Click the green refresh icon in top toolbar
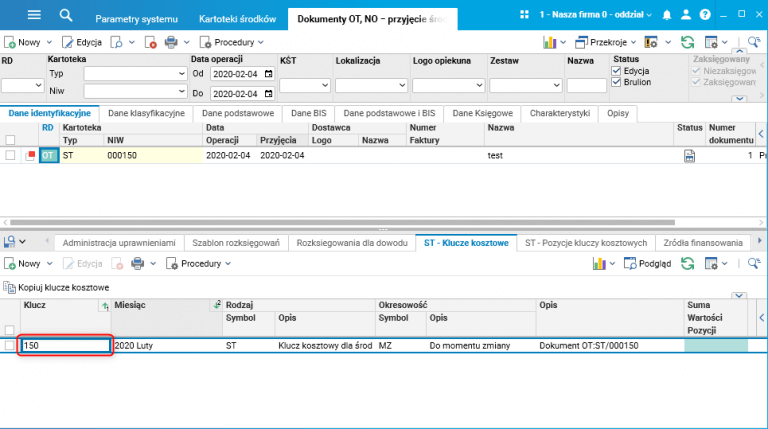 (x=687, y=43)
